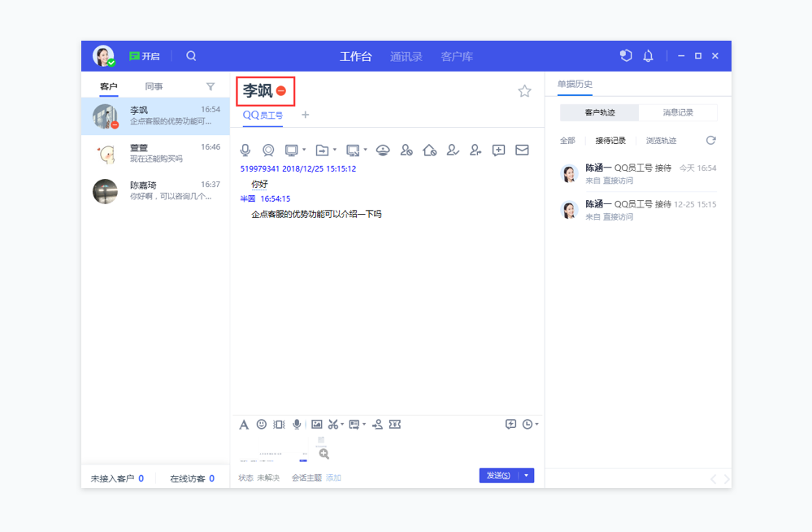Start a voice call with the microphone icon
This screenshot has width=812, height=532.
click(245, 150)
